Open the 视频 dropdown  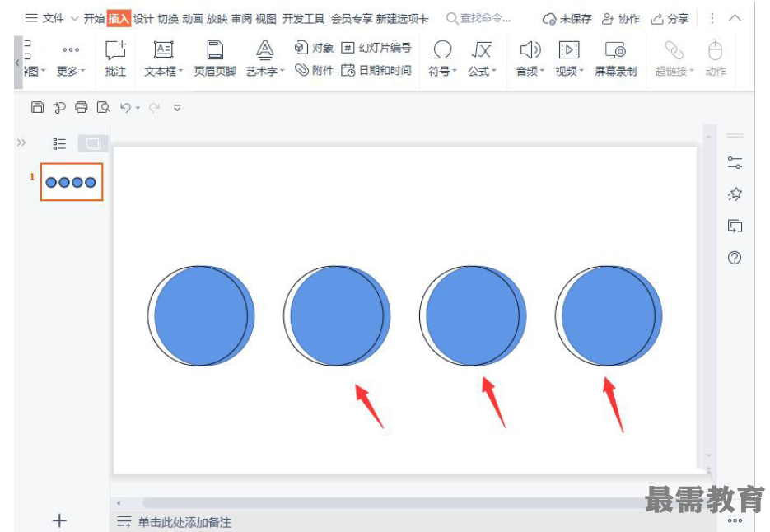click(x=569, y=59)
